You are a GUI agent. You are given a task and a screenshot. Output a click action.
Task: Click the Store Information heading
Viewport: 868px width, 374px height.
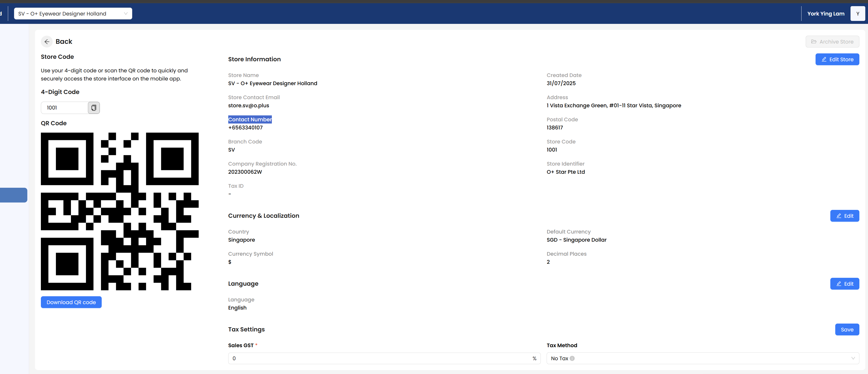coord(254,59)
